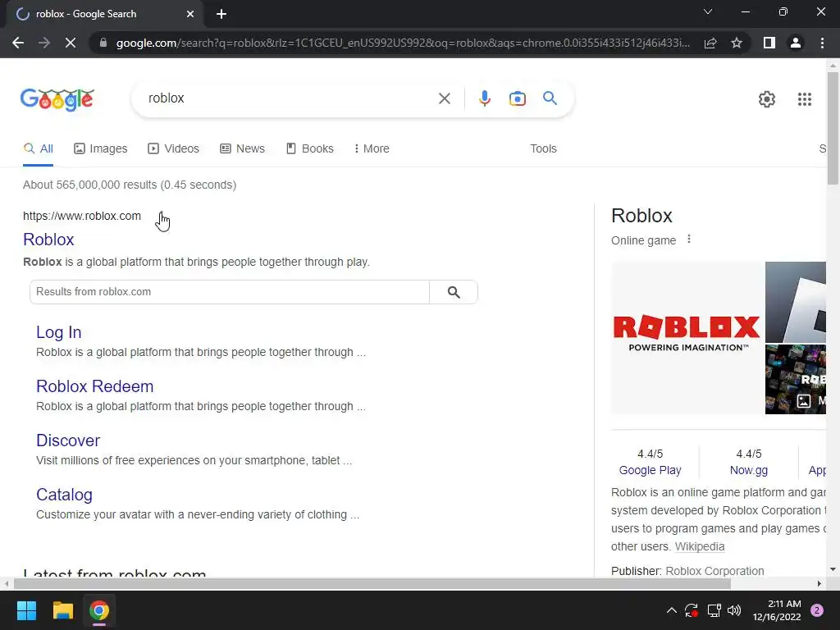This screenshot has width=840, height=630.
Task: Click the Chrome taskbar icon
Action: 99,610
